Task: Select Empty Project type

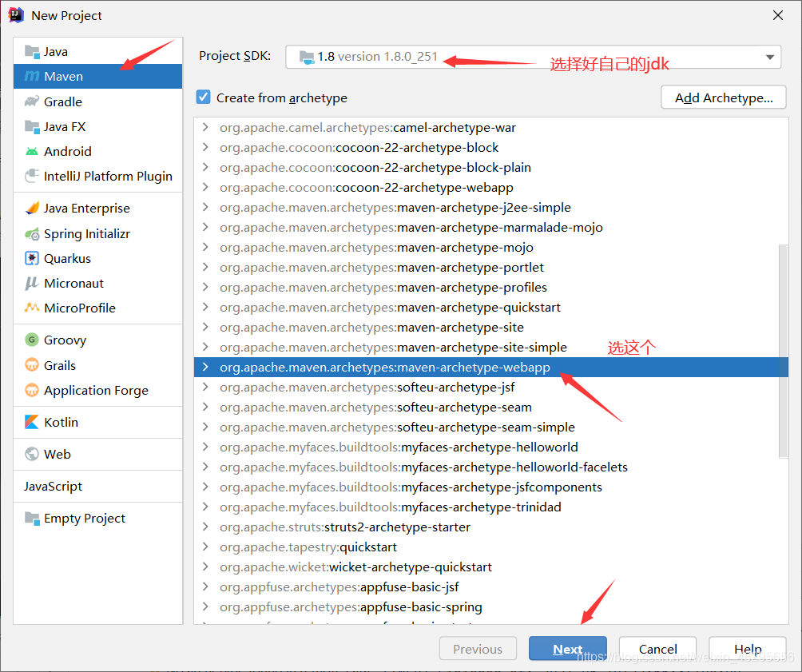Action: (x=97, y=519)
